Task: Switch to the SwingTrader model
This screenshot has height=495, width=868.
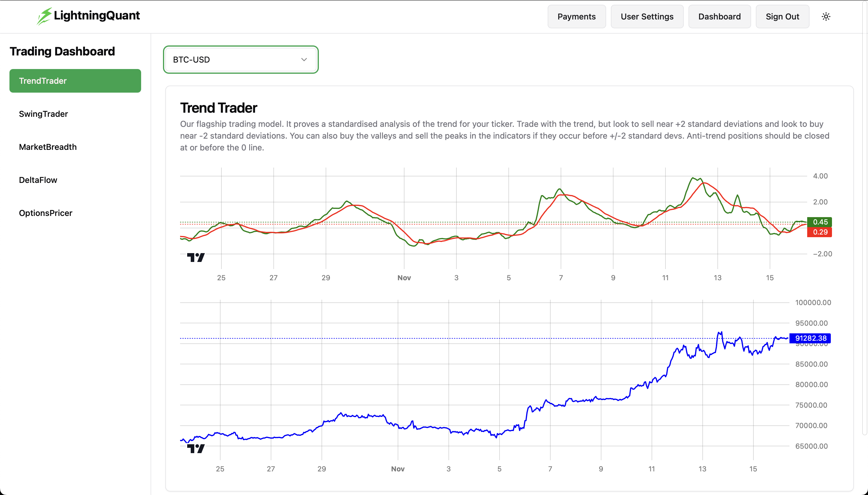Action: pyautogui.click(x=75, y=114)
